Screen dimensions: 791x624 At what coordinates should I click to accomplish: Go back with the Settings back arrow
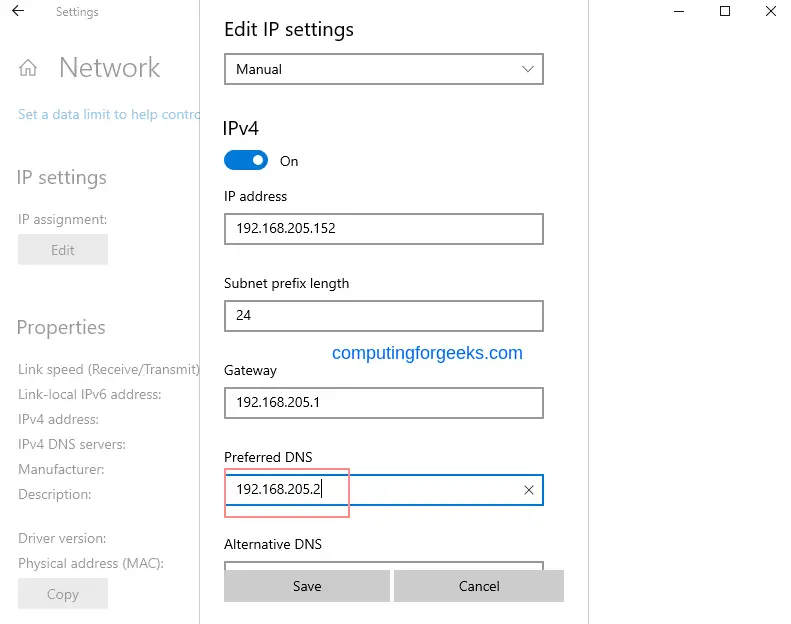[x=18, y=11]
